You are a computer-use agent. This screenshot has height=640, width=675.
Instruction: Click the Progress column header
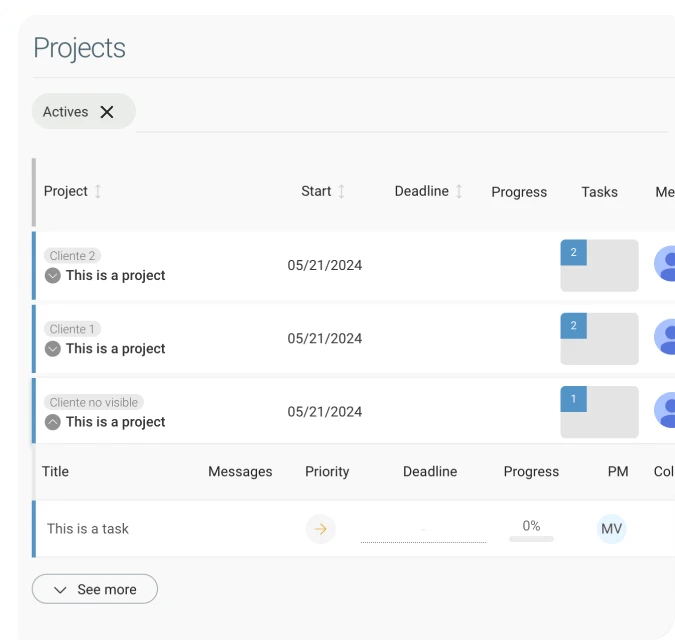(519, 192)
